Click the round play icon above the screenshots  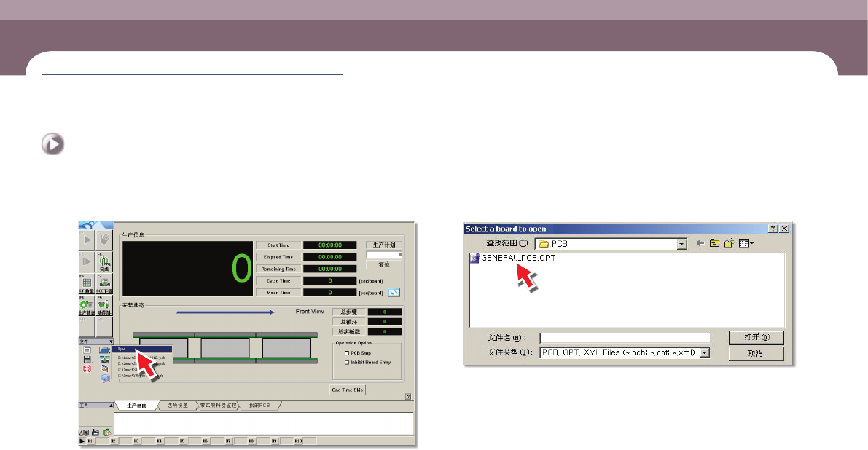coord(52,144)
